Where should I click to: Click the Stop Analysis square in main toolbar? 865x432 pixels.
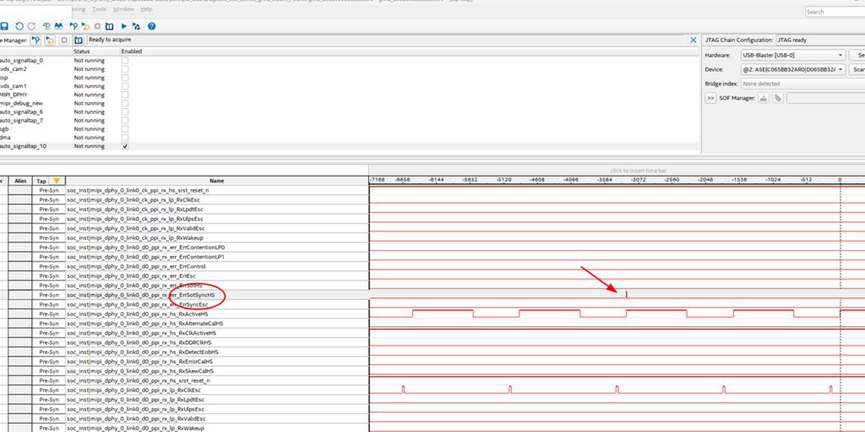click(x=98, y=26)
